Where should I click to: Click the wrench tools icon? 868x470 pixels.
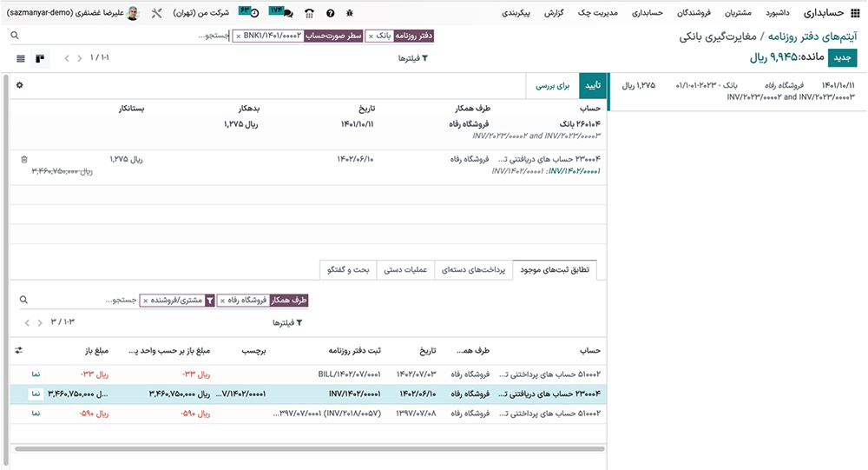coord(156,14)
